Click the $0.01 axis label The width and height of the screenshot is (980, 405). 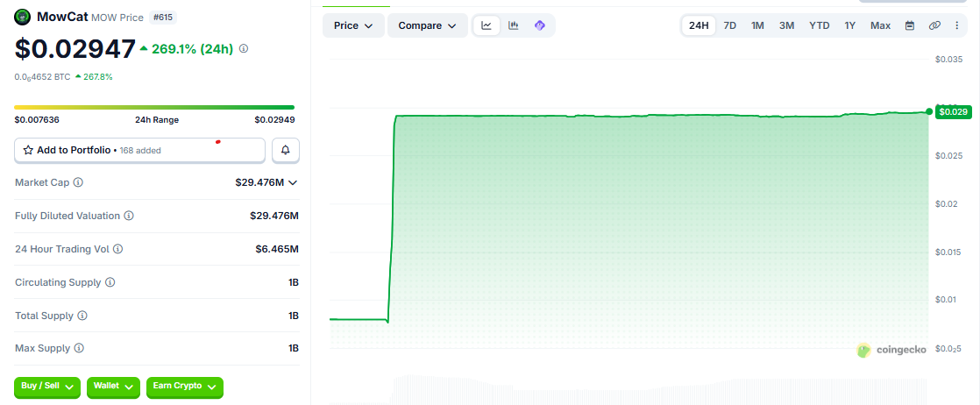tap(946, 300)
